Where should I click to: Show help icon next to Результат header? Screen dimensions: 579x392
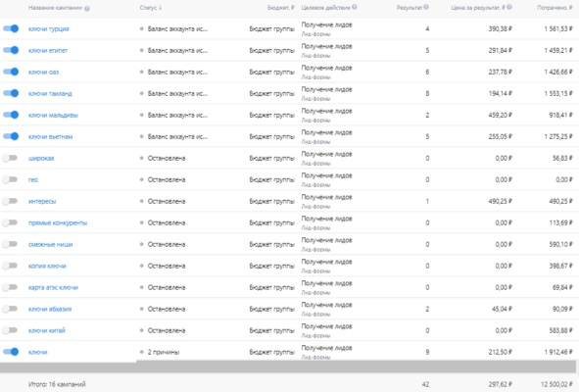[x=426, y=7]
